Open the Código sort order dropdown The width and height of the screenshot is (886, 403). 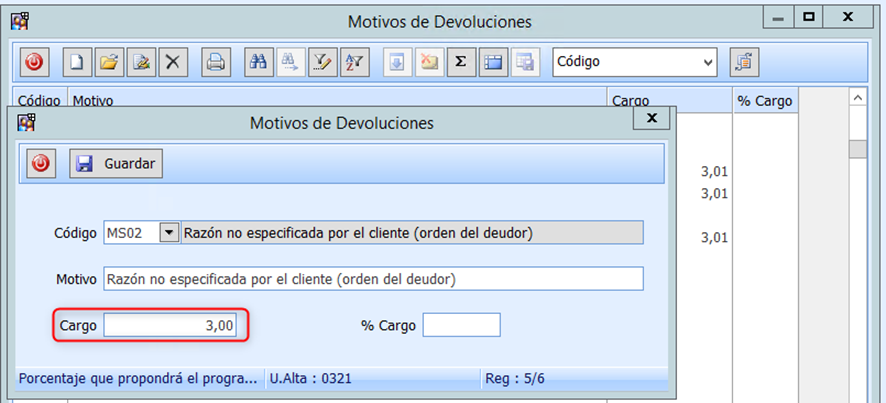click(708, 62)
